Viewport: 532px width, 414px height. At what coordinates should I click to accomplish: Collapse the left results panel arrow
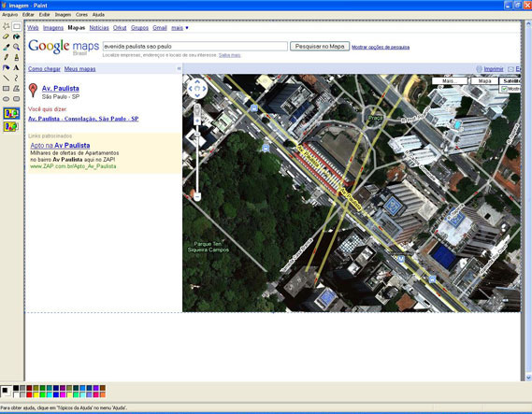tap(179, 68)
